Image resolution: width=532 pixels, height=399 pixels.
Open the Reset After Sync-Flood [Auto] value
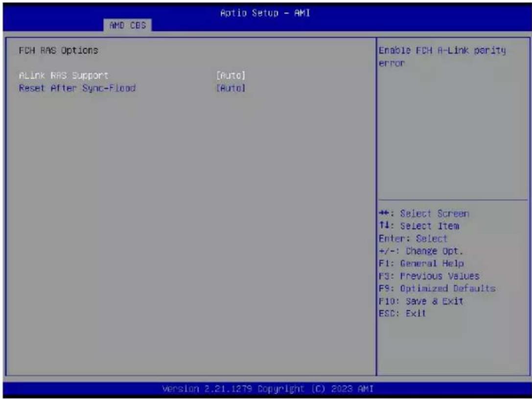(x=231, y=88)
